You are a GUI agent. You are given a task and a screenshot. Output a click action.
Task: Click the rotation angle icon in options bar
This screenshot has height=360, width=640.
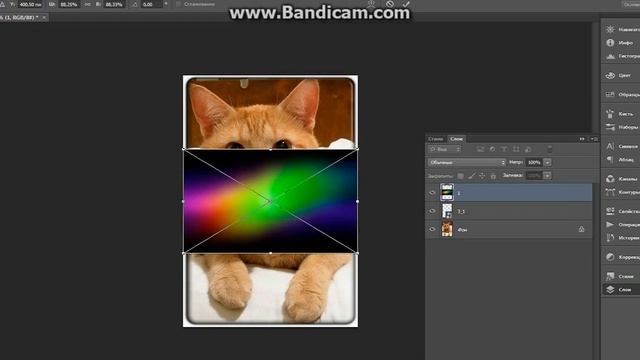(x=134, y=4)
